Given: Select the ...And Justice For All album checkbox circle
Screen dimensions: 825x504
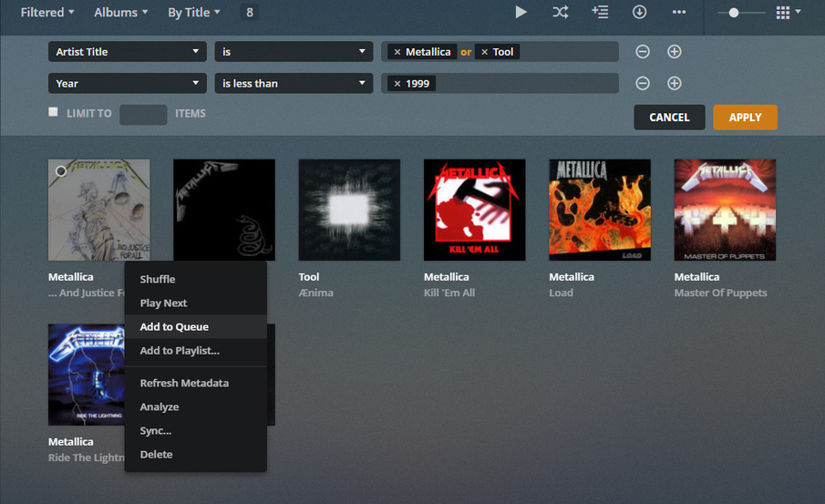Looking at the screenshot, I should tap(61, 171).
